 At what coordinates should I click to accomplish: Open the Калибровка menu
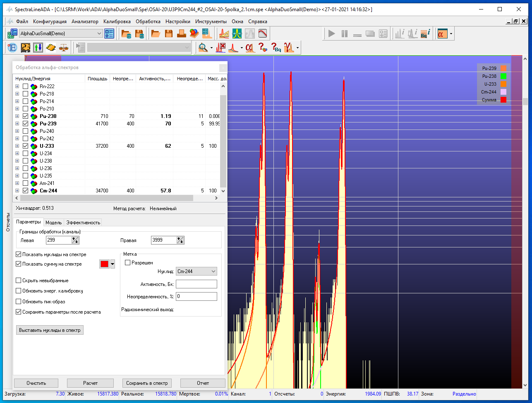click(x=117, y=22)
